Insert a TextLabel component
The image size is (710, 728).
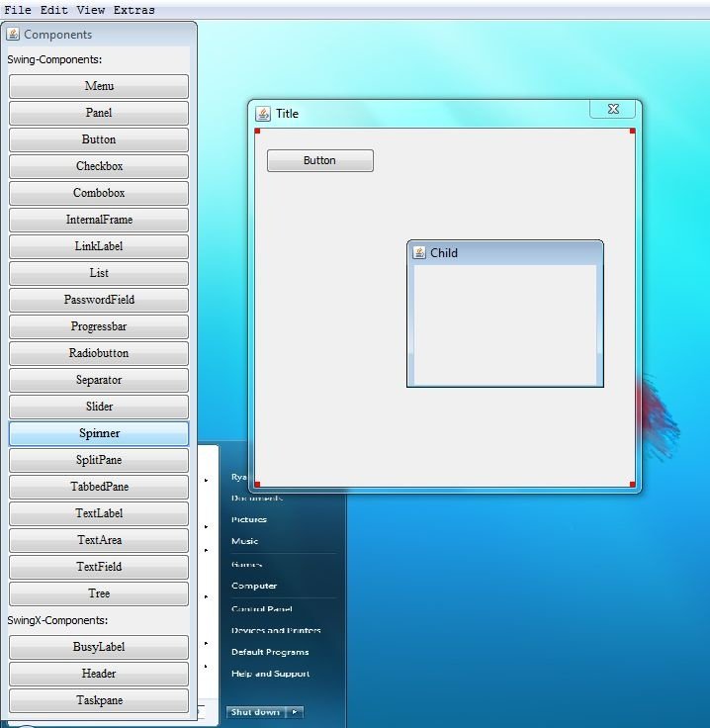point(99,513)
